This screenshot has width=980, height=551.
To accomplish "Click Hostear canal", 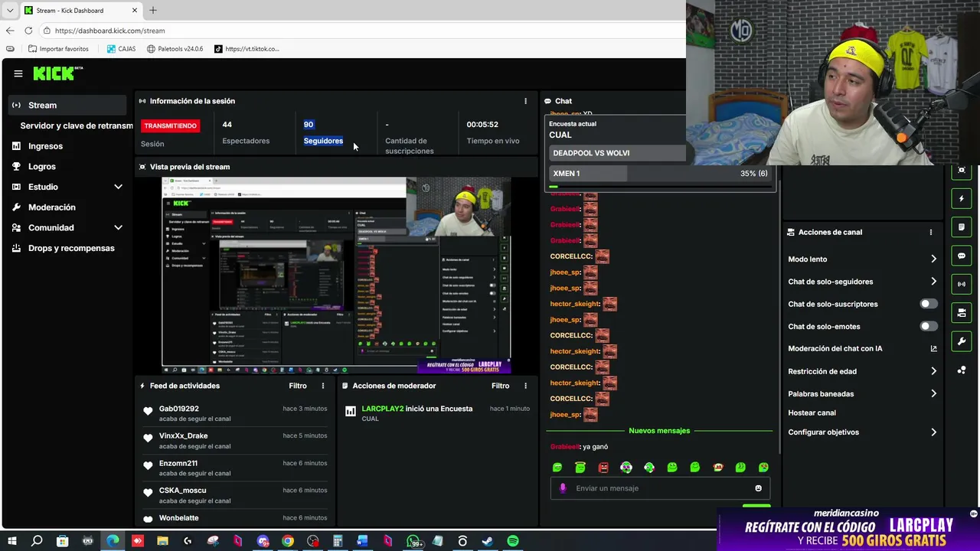I will (x=812, y=412).
